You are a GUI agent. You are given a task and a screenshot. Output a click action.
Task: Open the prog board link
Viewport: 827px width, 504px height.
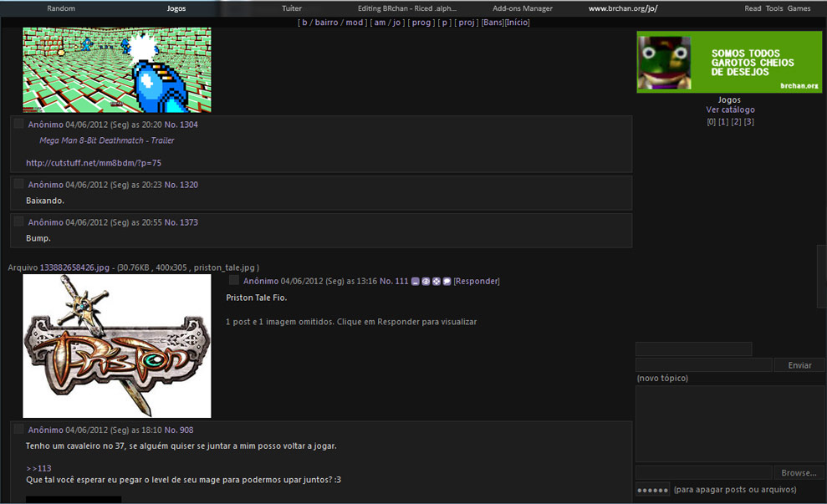point(421,23)
